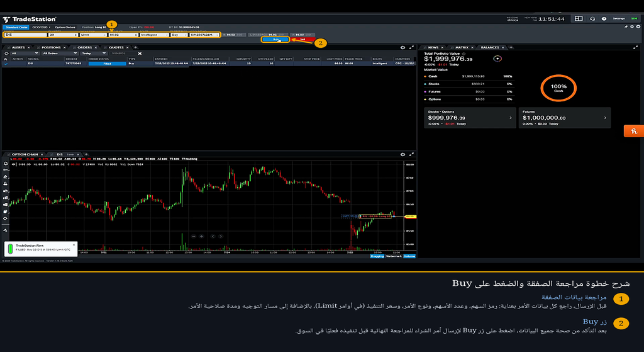Add a new tab in chart panel

coord(86,154)
